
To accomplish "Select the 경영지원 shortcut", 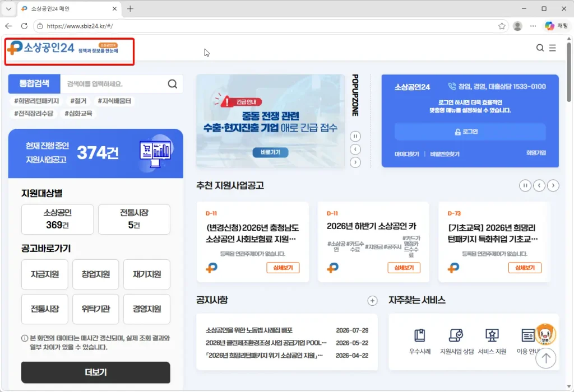I will (x=147, y=309).
